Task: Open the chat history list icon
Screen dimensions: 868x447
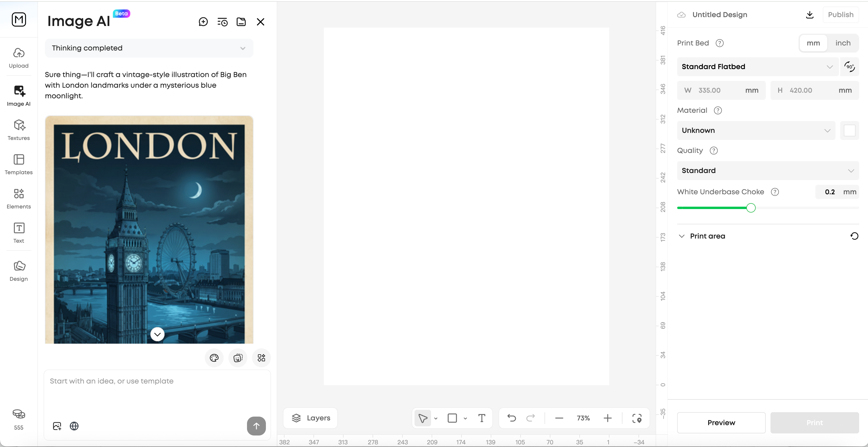Action: (222, 22)
